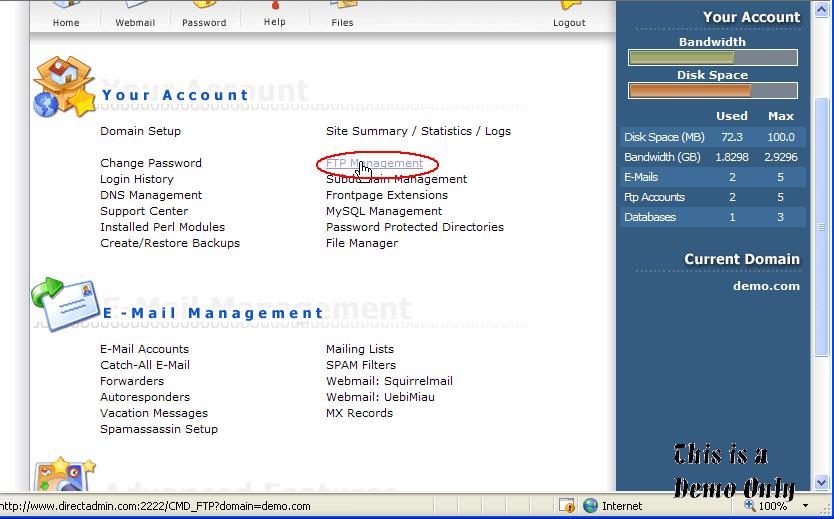This screenshot has height=519, width=834.
Task: Click the status bar privacy report icon
Action: (566, 506)
